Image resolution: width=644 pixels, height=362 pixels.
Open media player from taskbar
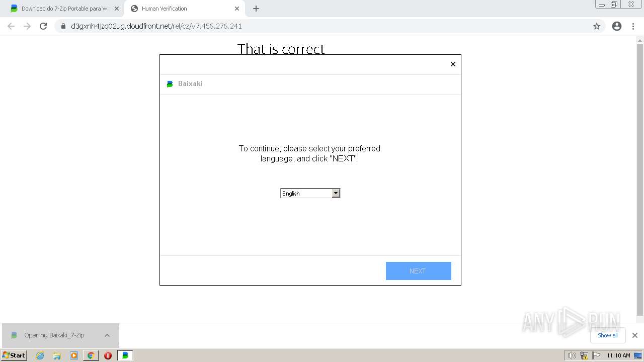click(x=74, y=355)
